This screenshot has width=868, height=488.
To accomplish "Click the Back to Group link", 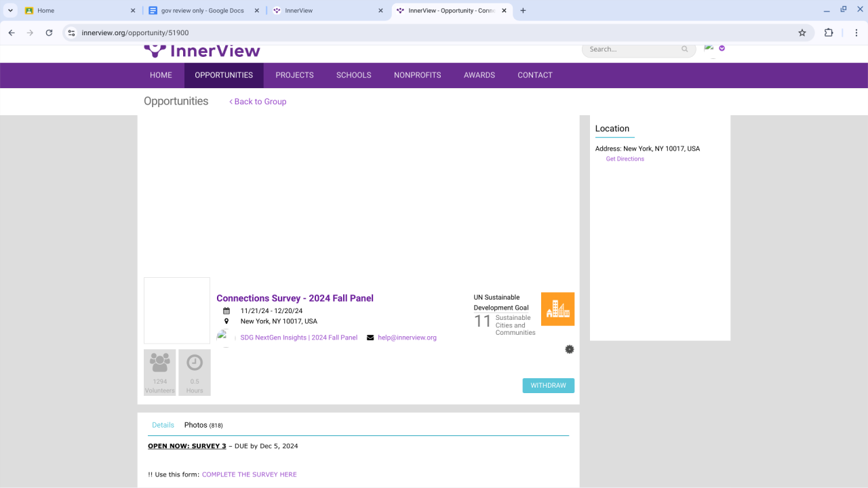I will pos(258,102).
